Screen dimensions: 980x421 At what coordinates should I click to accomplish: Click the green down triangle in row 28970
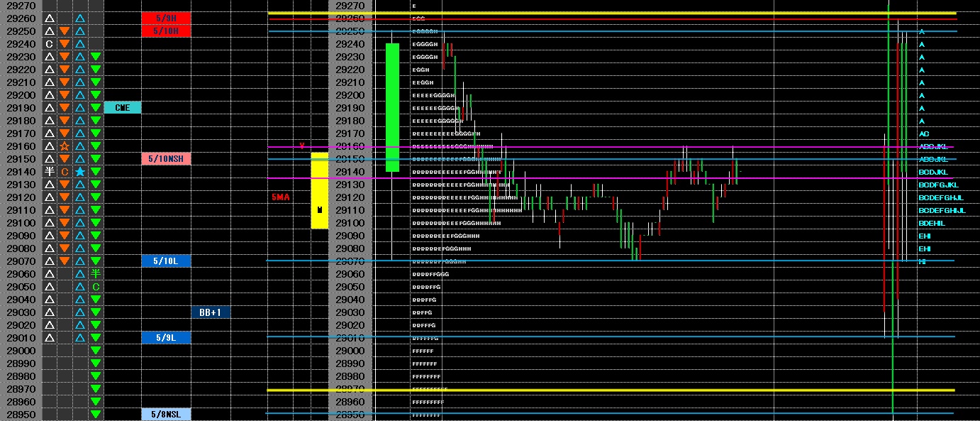click(96, 389)
